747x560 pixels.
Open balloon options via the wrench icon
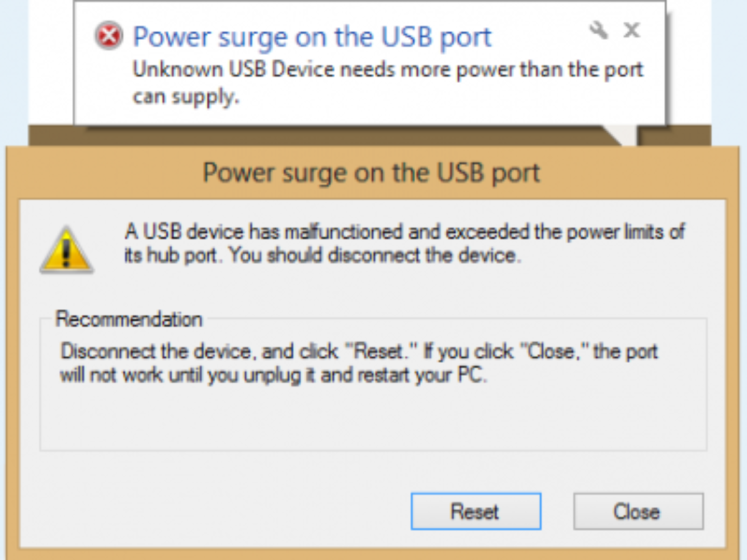pyautogui.click(x=598, y=30)
